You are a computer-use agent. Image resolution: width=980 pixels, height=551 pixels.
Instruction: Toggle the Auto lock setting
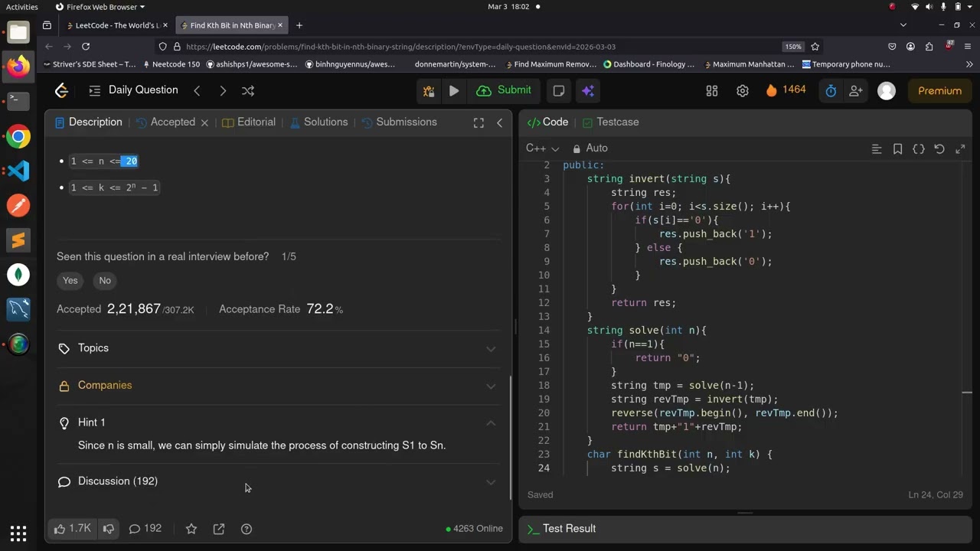pyautogui.click(x=590, y=148)
